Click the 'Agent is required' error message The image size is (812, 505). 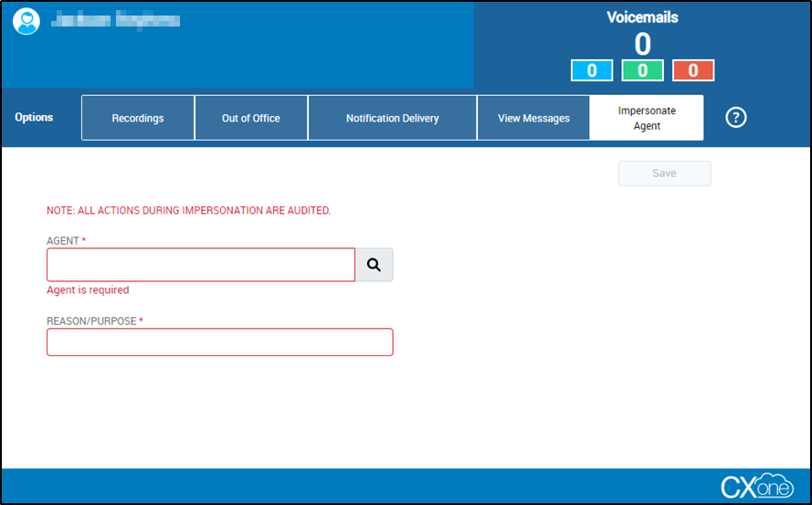tap(88, 290)
